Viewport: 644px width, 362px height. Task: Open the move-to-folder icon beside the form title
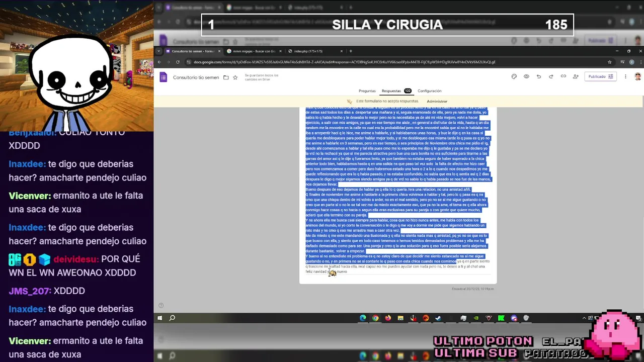coord(226,77)
